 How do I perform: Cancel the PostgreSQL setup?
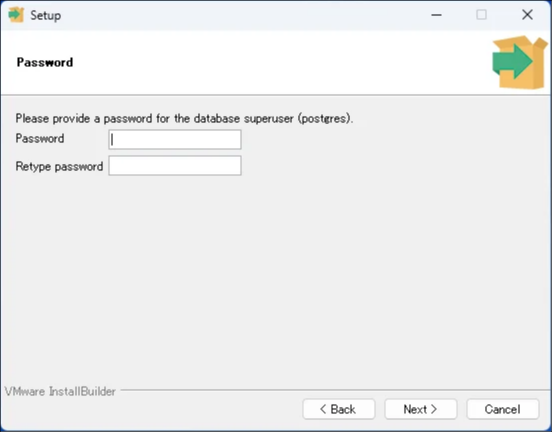(x=503, y=409)
